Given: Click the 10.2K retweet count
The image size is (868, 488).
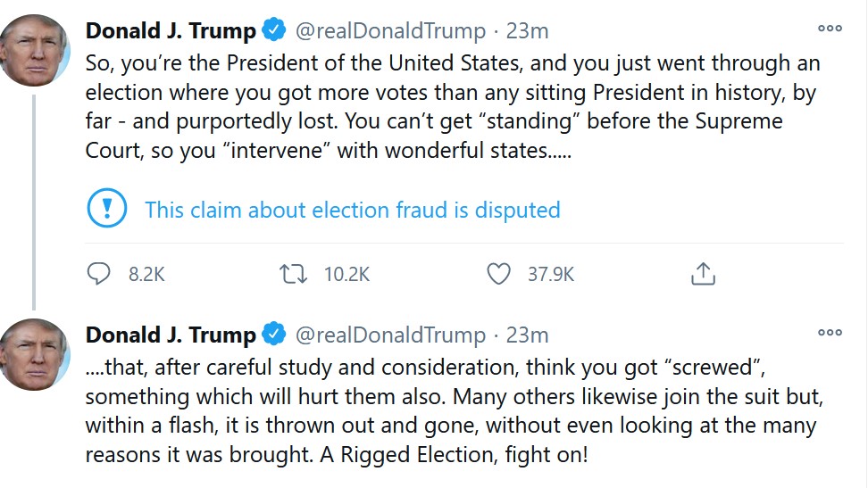Looking at the screenshot, I should click(x=346, y=275).
